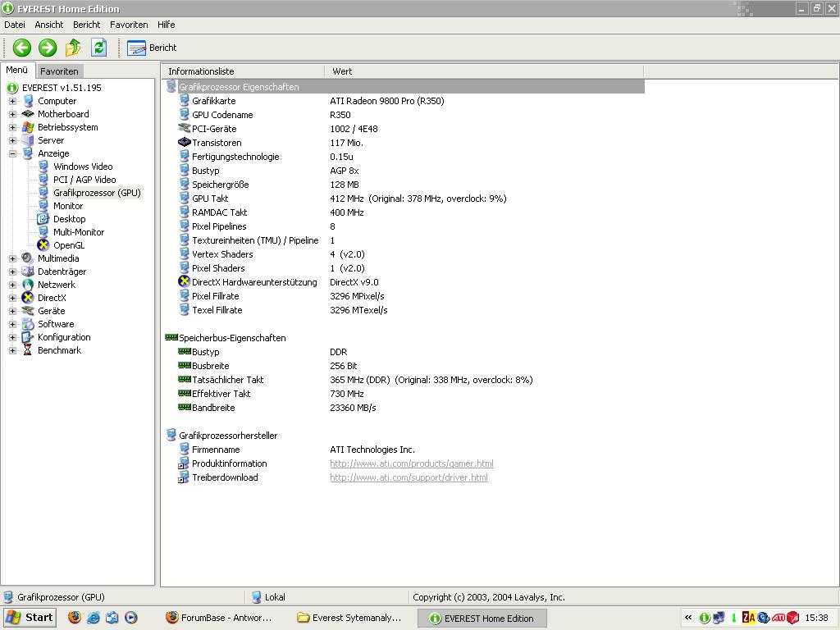Expand the Konfiguration tree node

[12, 337]
